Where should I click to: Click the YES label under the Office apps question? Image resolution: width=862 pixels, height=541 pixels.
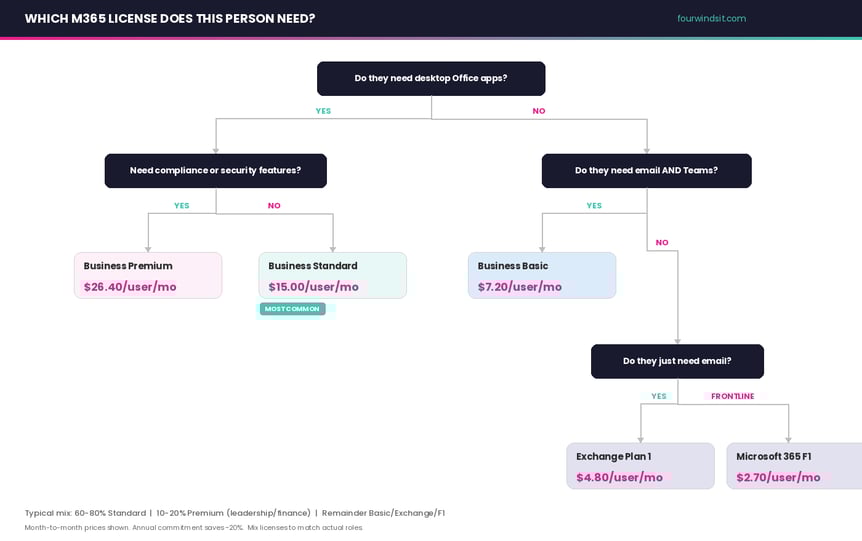323,111
